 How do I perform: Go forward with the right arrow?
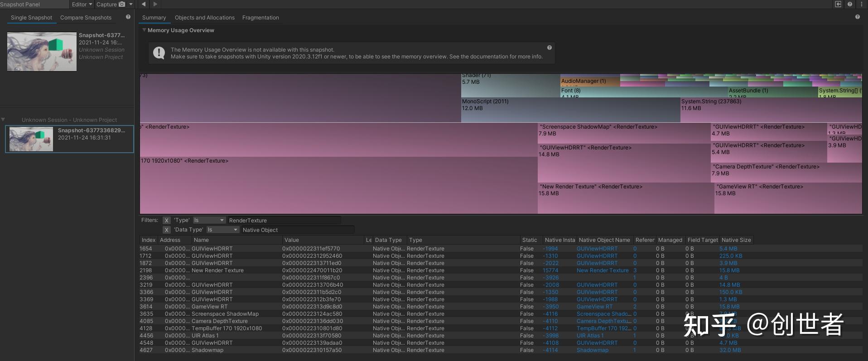coord(155,5)
